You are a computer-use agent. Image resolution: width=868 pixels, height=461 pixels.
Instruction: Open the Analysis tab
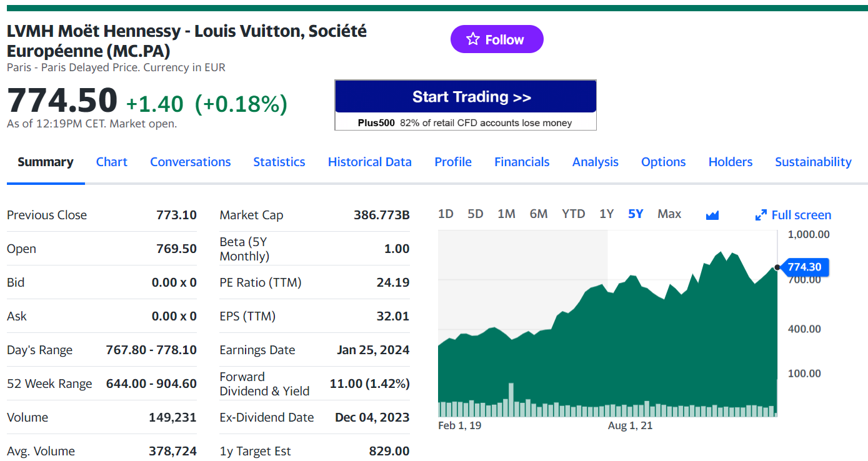(596, 162)
